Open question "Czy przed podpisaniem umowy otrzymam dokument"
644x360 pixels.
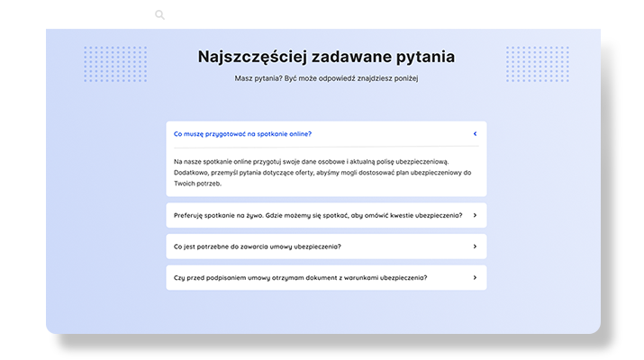click(x=300, y=277)
